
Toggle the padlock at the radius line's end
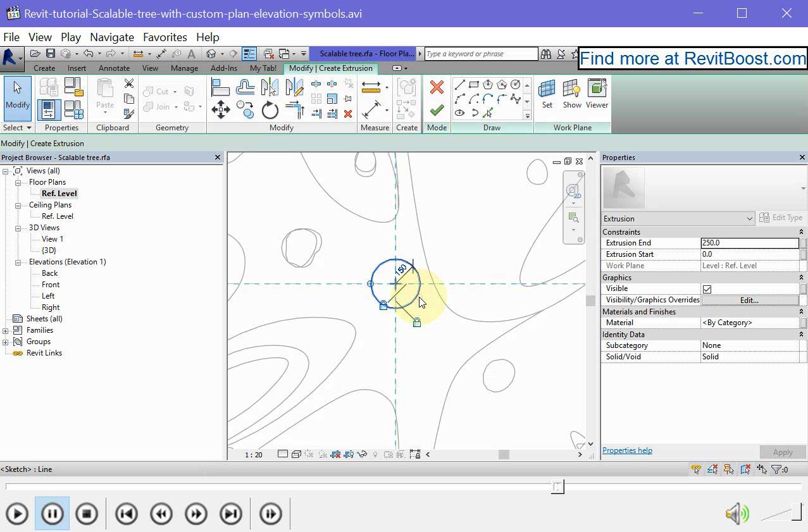[416, 322]
